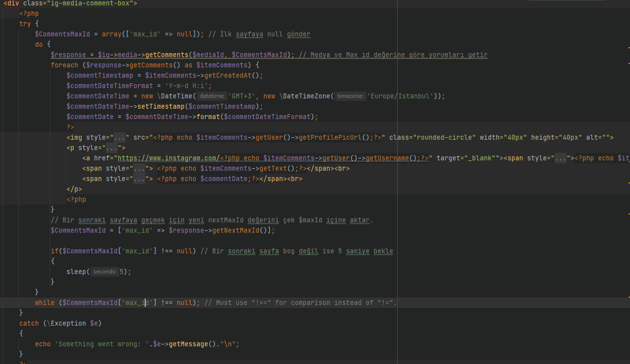Expand folded style attribute of the p tag
The width and height of the screenshot is (630, 364).
click(112, 148)
